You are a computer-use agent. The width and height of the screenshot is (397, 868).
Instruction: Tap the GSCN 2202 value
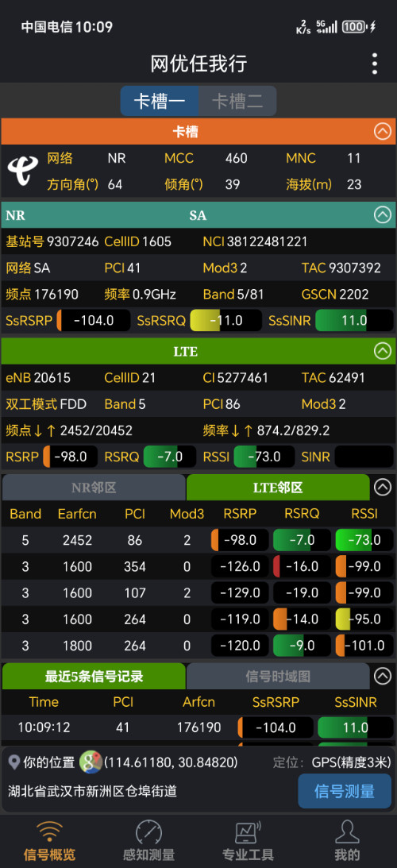tap(354, 294)
